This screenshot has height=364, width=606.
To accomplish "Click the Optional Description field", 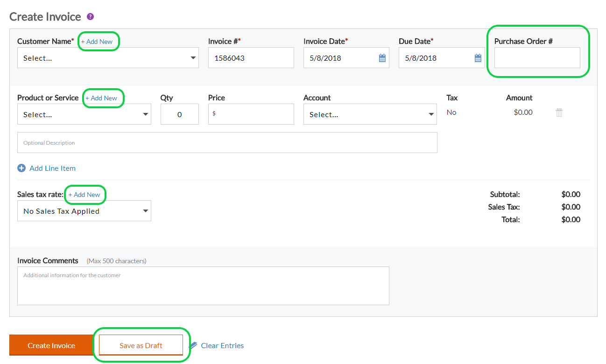I will point(227,143).
